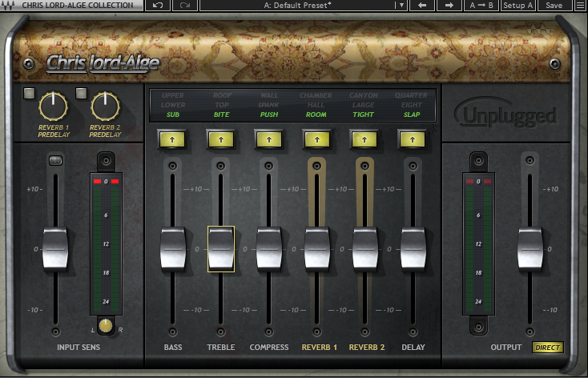The height and width of the screenshot is (378, 588).
Task: Open the hamburger menu at top right
Action: pyautogui.click(x=579, y=6)
